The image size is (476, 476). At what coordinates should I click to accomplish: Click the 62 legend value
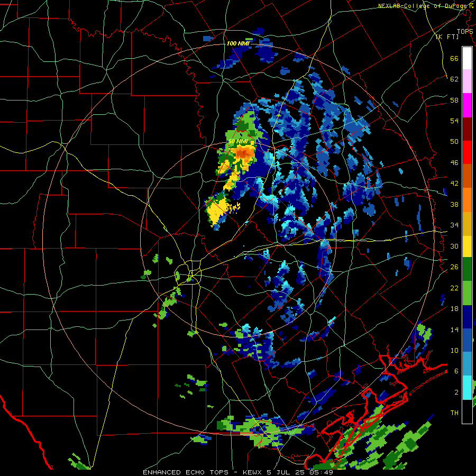pyautogui.click(x=454, y=79)
